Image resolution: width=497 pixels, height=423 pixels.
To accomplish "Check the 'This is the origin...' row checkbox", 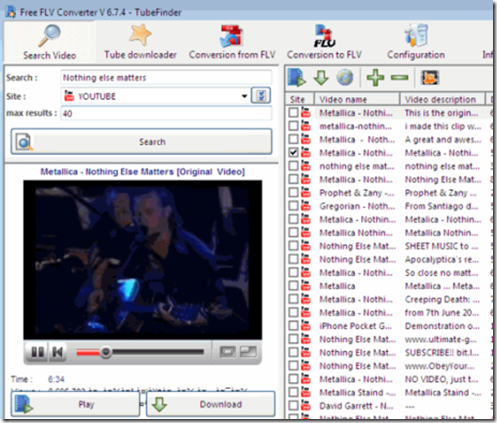I will (x=293, y=113).
